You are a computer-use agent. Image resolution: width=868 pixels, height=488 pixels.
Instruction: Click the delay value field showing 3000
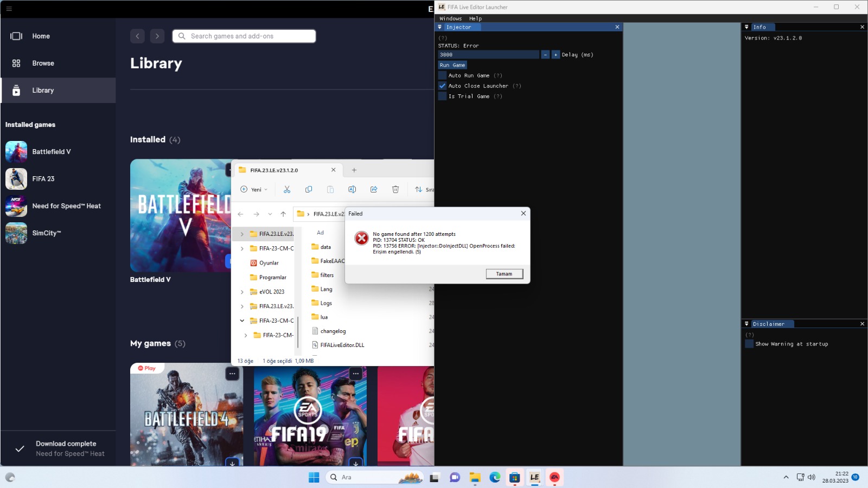[x=488, y=55]
